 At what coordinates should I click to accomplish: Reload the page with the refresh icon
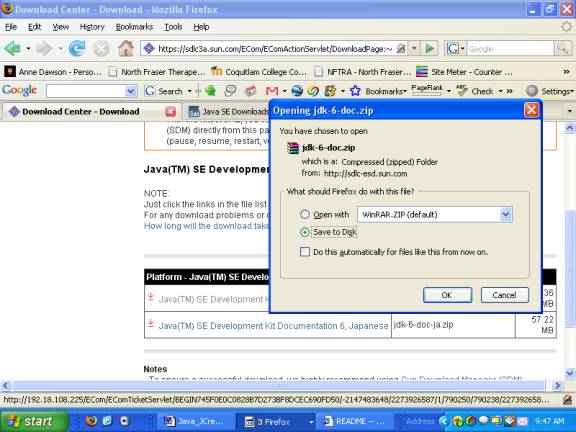coord(77,48)
